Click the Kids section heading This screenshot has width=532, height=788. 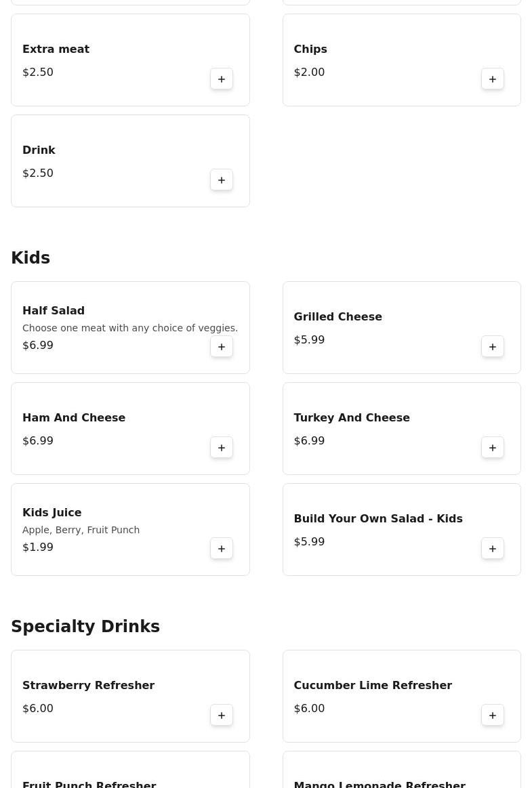[x=30, y=258]
